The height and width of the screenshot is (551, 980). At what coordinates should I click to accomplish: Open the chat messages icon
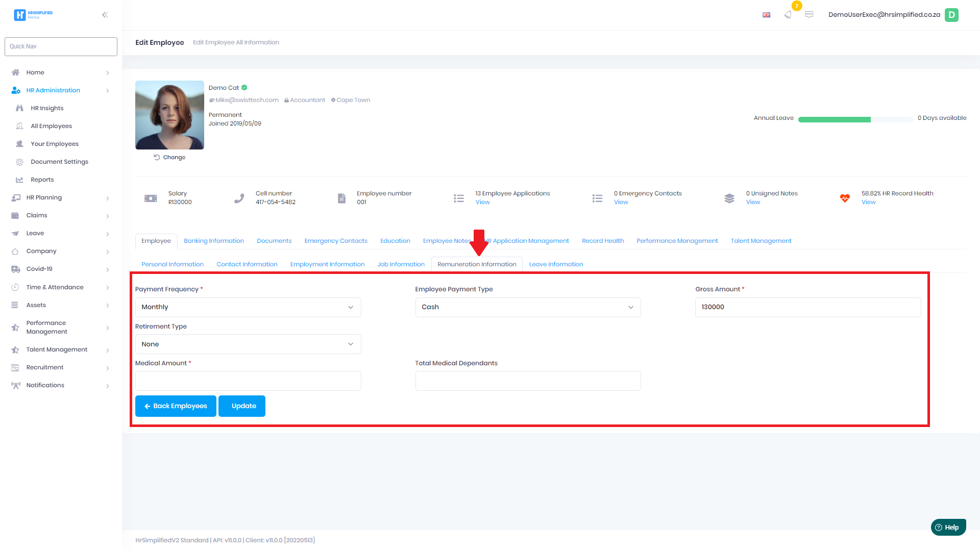point(809,15)
